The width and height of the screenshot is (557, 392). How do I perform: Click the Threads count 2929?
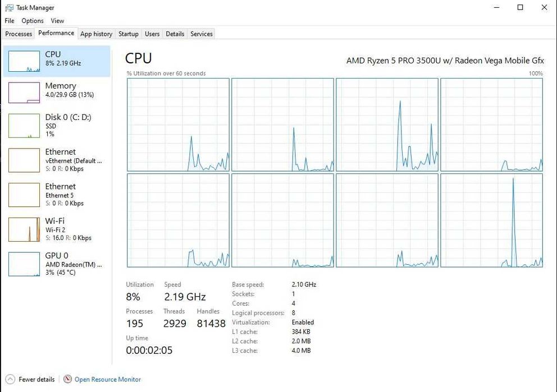point(175,324)
